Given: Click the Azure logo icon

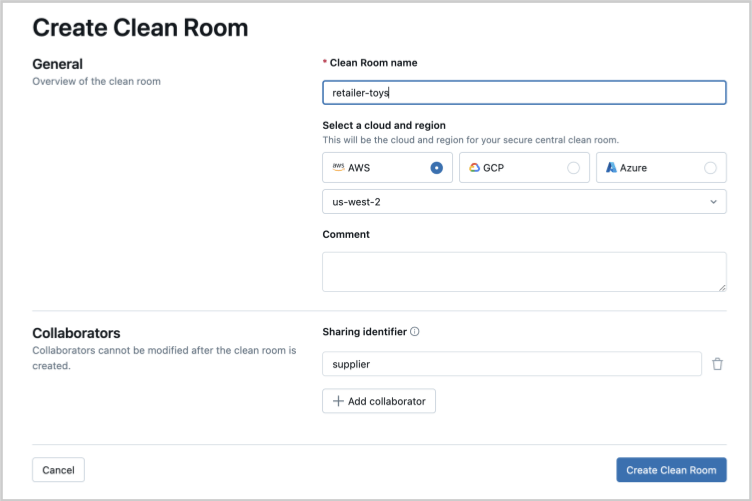Looking at the screenshot, I should click(611, 168).
